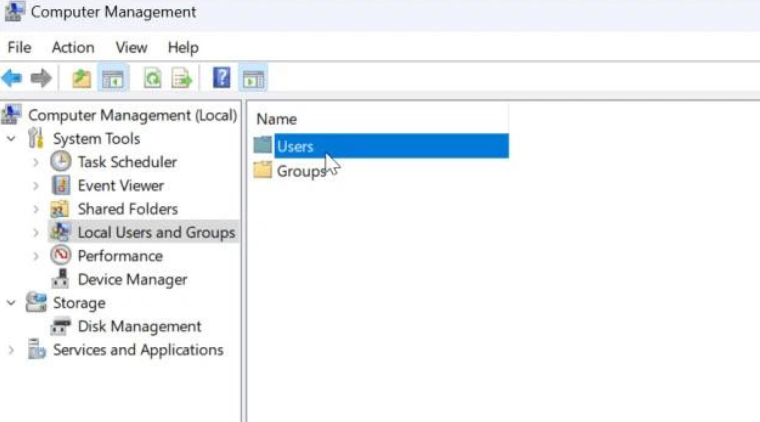Click the Event Viewer icon
Viewport: 760px width, 422px height.
coord(61,185)
